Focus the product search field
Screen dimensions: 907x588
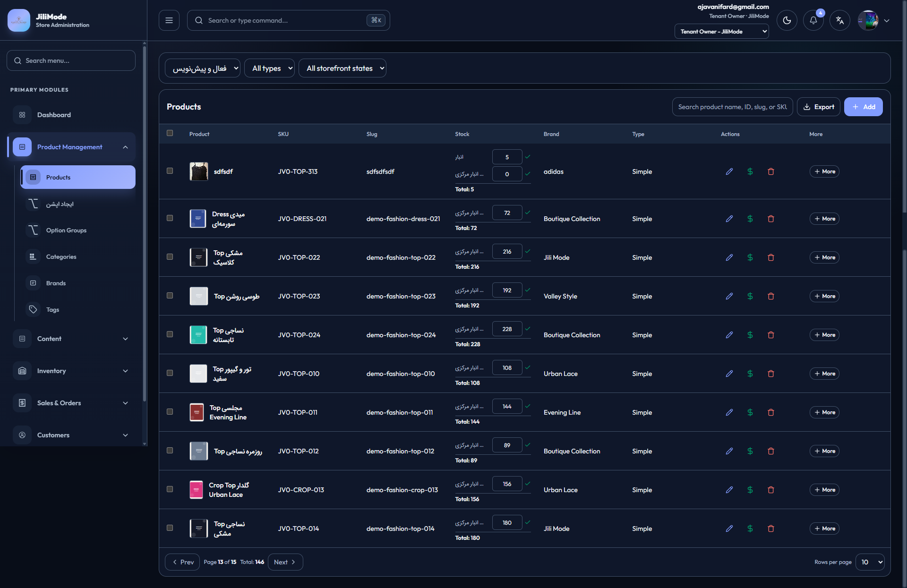point(732,107)
